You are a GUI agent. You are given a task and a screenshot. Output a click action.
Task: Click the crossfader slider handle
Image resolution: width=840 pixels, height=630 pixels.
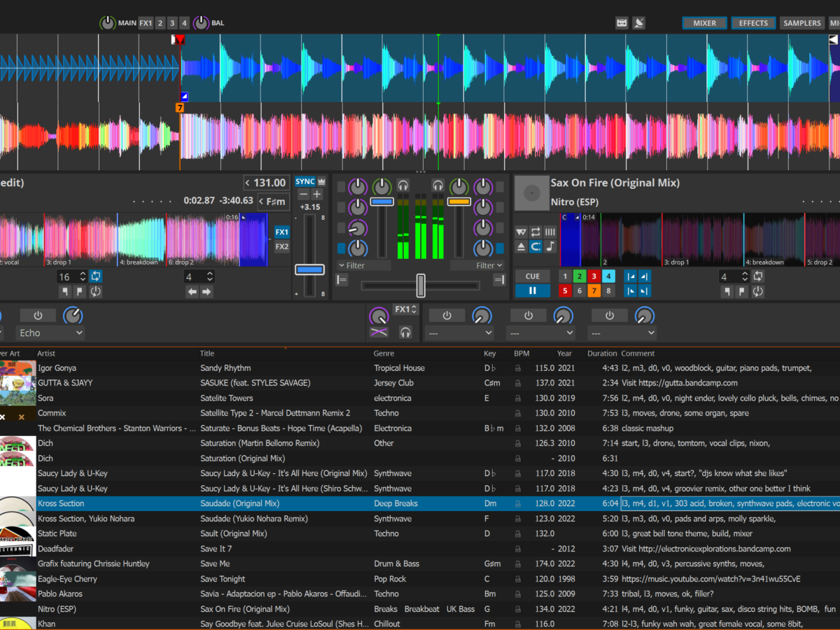pos(421,285)
